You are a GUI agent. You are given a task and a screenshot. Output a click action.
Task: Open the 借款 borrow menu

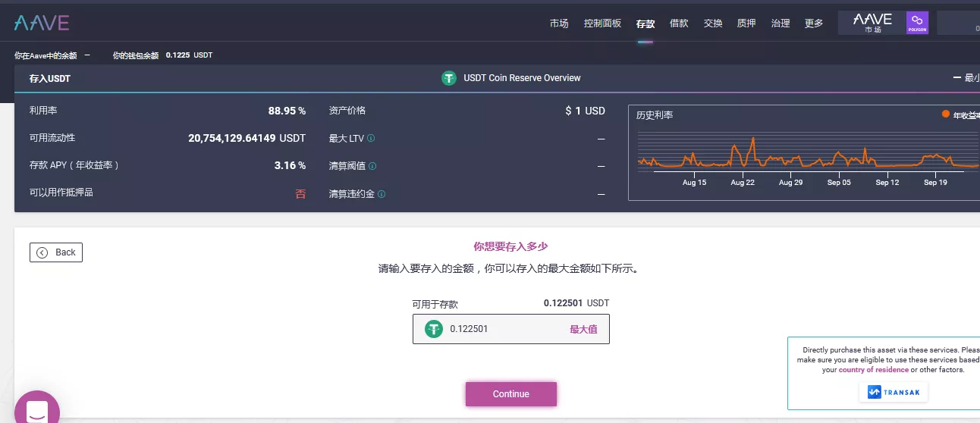(x=679, y=23)
